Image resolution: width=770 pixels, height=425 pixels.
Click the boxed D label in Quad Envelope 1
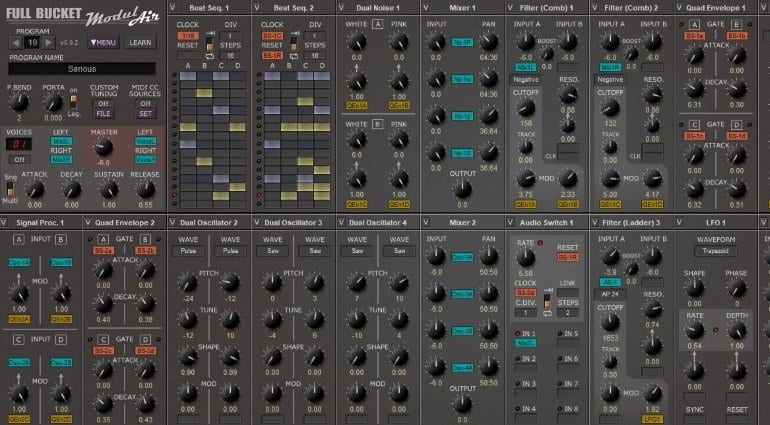736,125
